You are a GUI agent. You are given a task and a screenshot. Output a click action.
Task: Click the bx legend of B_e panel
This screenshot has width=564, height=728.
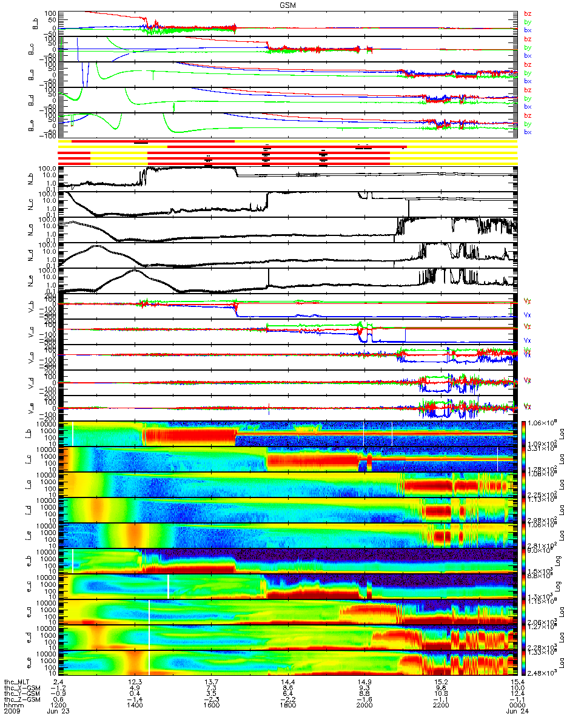pyautogui.click(x=528, y=132)
